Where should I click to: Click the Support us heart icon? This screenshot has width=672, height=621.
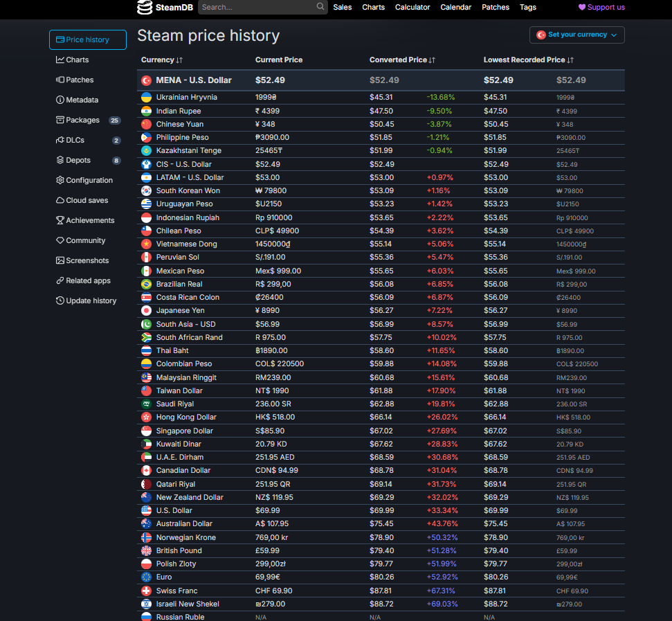(581, 7)
